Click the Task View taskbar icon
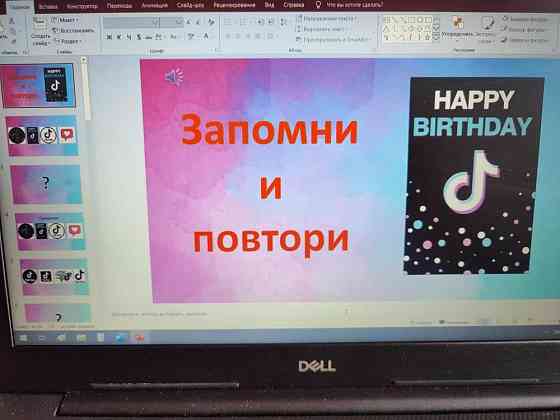Screen dimensions: 560x420 [x=42, y=338]
